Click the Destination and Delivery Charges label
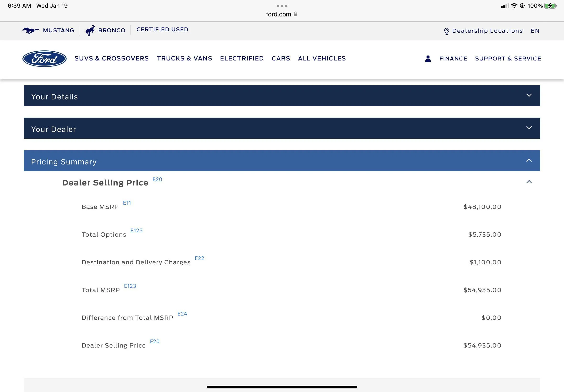This screenshot has height=392, width=564. click(x=136, y=262)
